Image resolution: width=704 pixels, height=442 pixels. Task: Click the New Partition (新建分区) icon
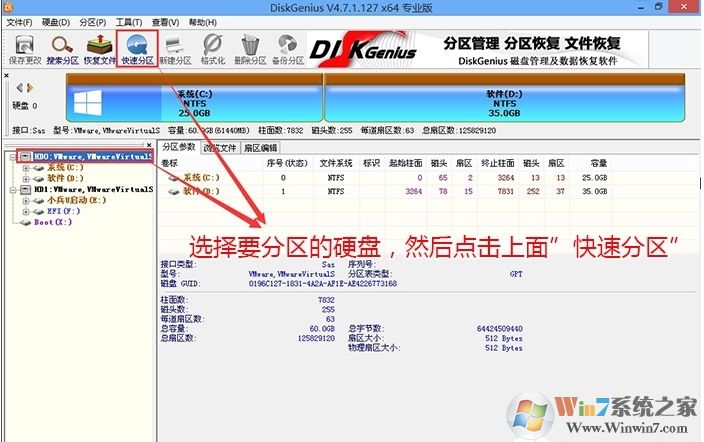point(175,49)
